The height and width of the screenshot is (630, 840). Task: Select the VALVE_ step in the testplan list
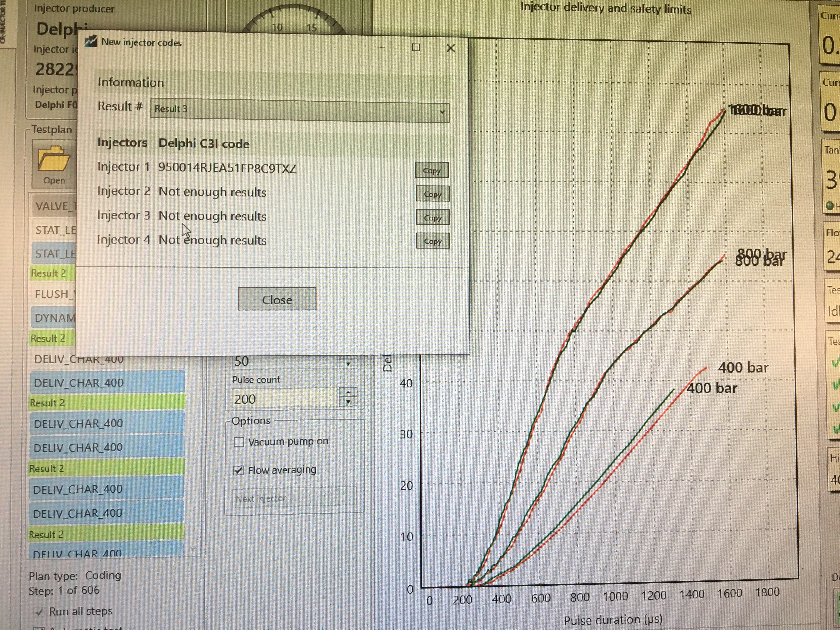coord(54,206)
